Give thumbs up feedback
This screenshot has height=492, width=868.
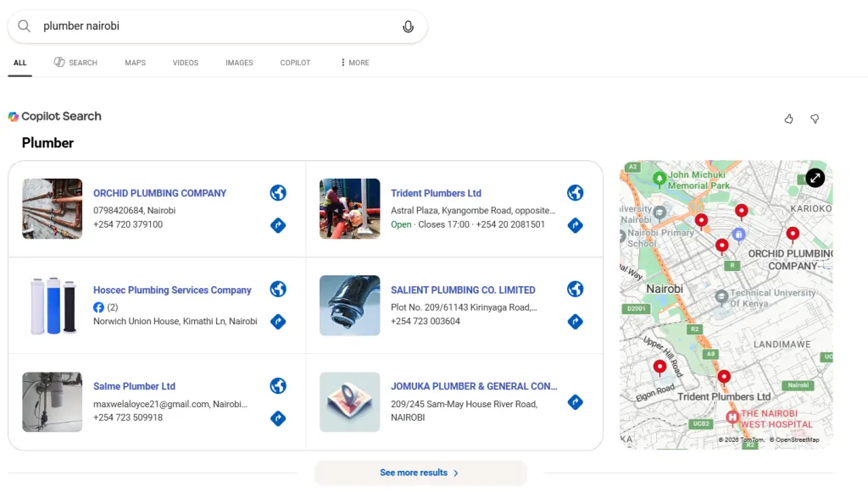[x=789, y=119]
